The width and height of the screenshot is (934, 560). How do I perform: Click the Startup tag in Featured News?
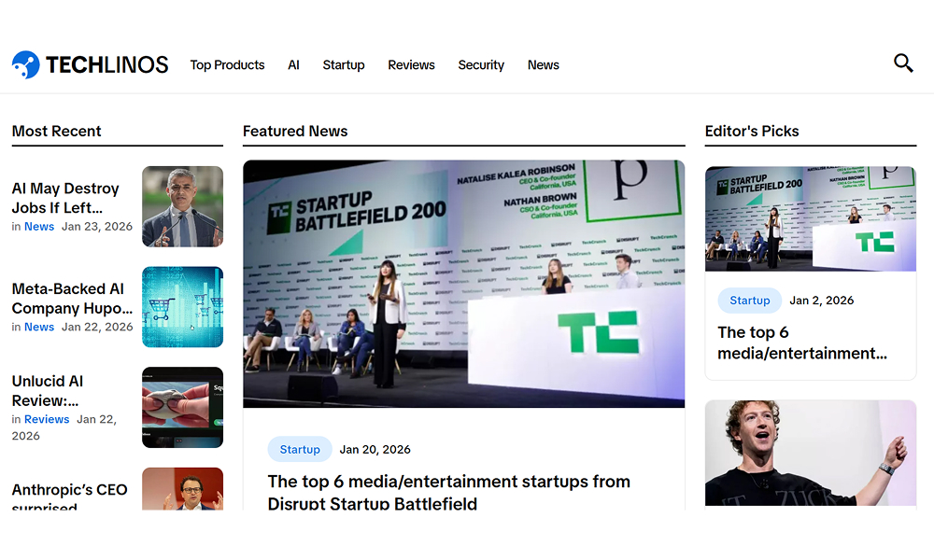300,450
